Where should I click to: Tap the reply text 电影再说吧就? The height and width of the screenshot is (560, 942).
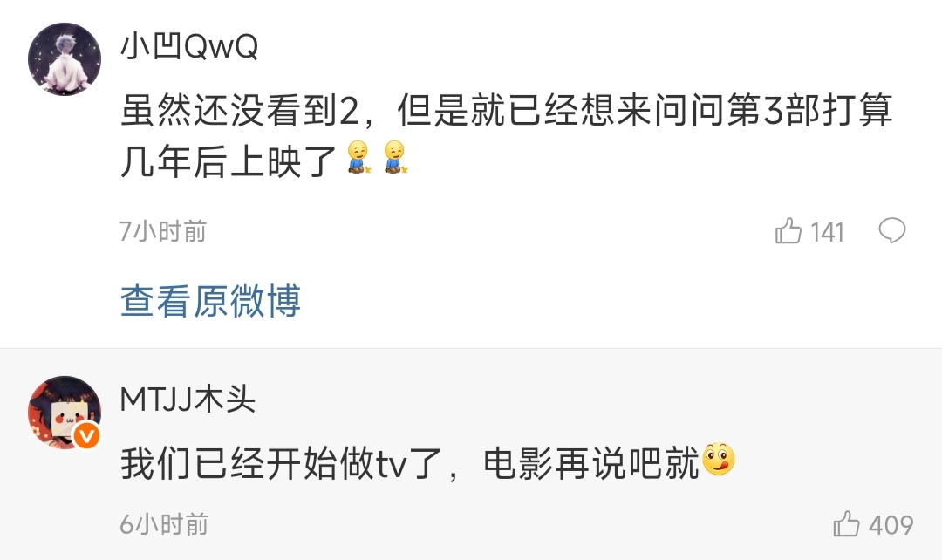pos(591,463)
